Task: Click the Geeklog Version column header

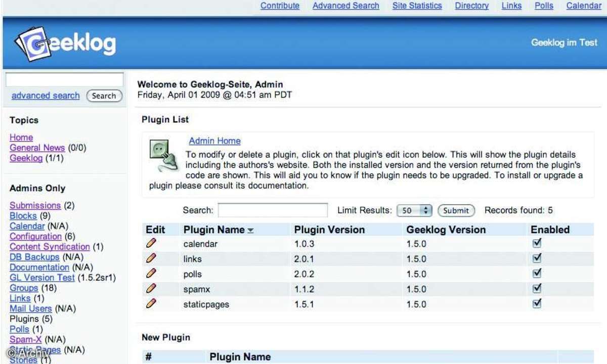Action: click(446, 230)
